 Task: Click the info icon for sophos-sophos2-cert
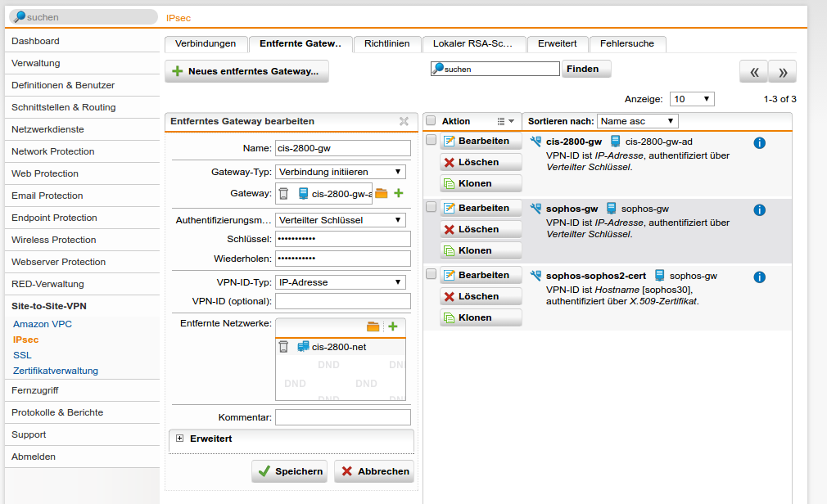[759, 277]
